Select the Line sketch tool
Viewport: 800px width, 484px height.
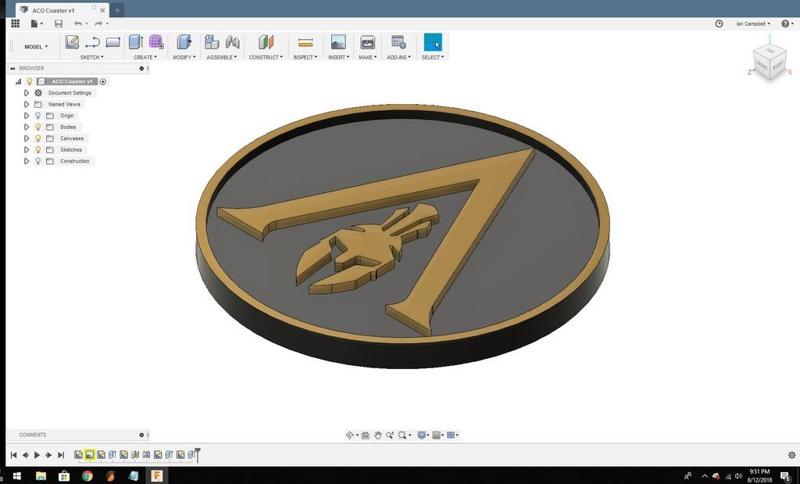92,42
